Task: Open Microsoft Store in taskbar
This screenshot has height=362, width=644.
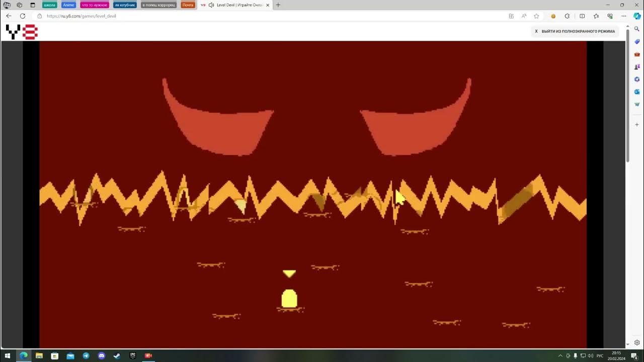Action: 55,356
